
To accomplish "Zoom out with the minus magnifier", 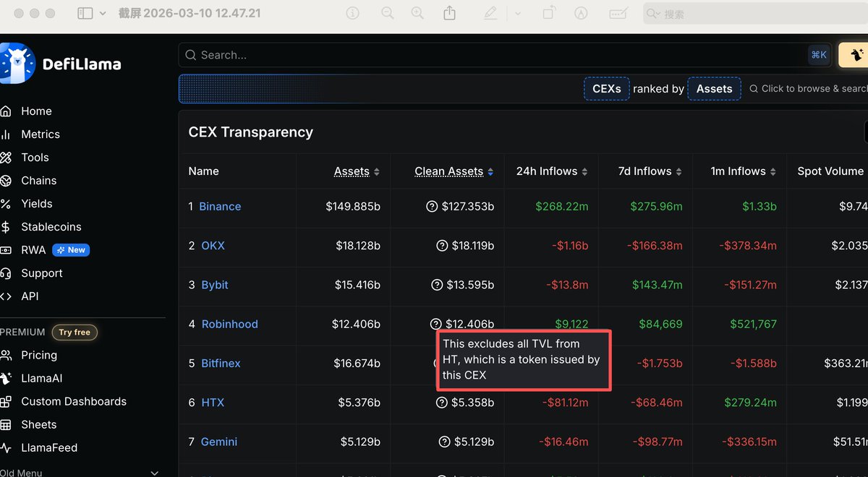I will click(388, 13).
